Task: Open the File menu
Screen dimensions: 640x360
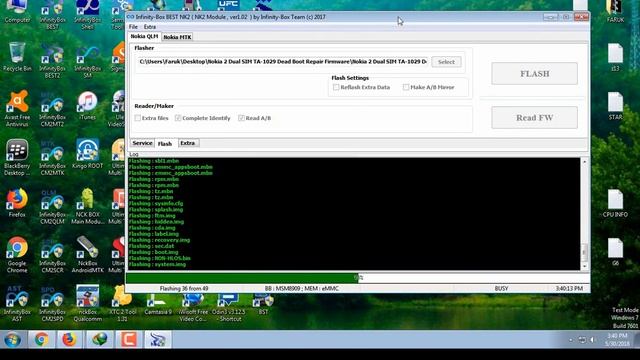Action: 133,27
